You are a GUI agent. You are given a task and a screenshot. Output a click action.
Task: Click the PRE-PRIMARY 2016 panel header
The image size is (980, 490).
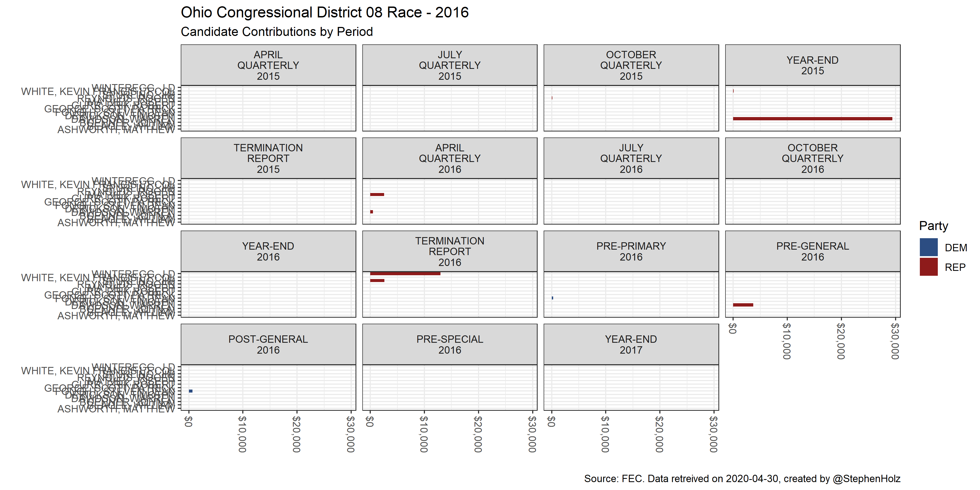click(631, 251)
